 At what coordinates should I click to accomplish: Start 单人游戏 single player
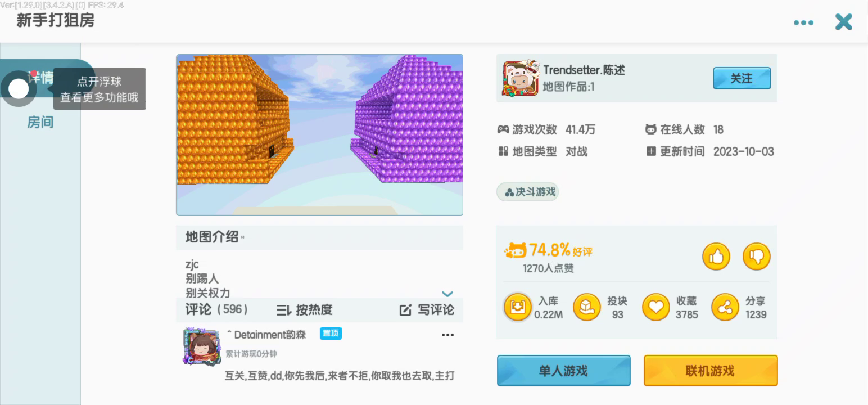[563, 371]
